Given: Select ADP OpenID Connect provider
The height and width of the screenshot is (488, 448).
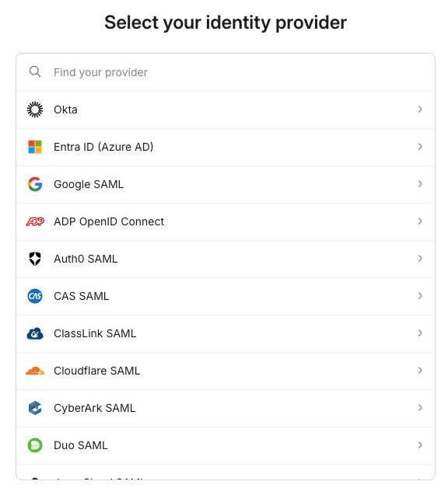Looking at the screenshot, I should coord(226,222).
